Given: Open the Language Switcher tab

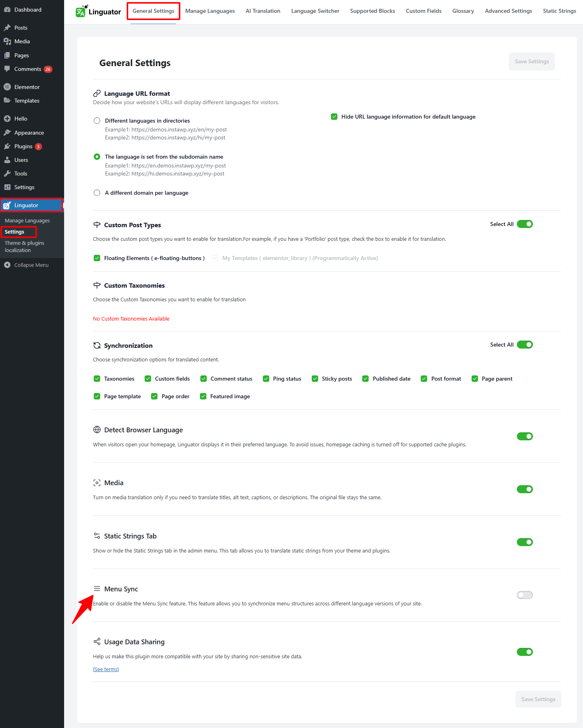Looking at the screenshot, I should (x=315, y=11).
